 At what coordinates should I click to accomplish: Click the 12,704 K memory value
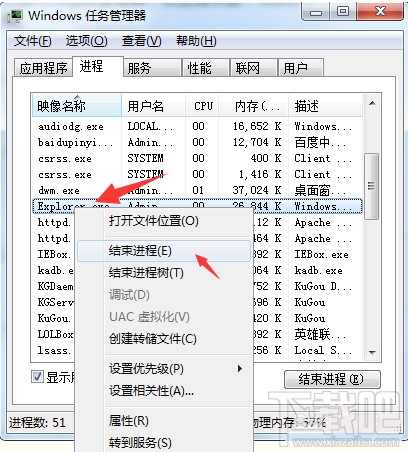[x=257, y=142]
